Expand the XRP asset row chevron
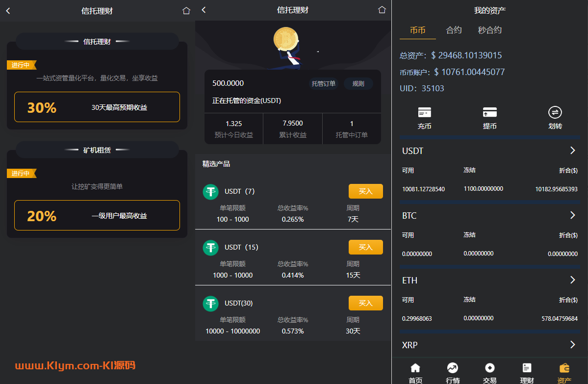 point(573,345)
